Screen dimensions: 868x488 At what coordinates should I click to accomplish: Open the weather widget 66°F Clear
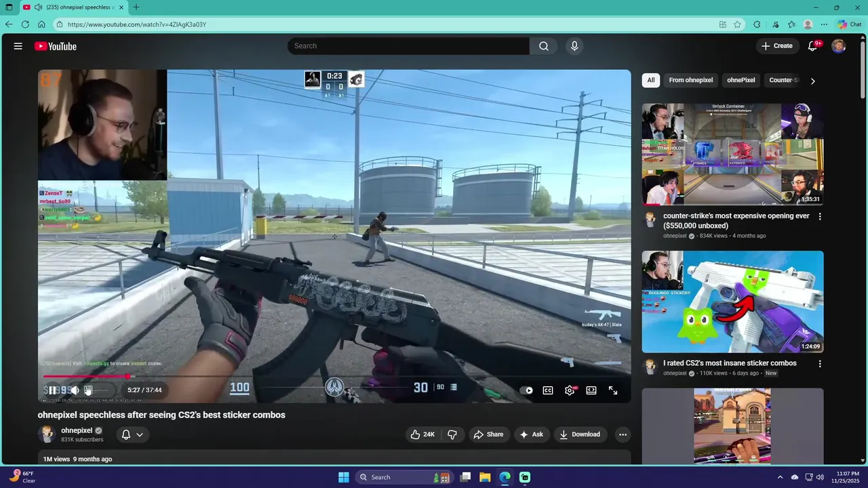click(x=22, y=477)
